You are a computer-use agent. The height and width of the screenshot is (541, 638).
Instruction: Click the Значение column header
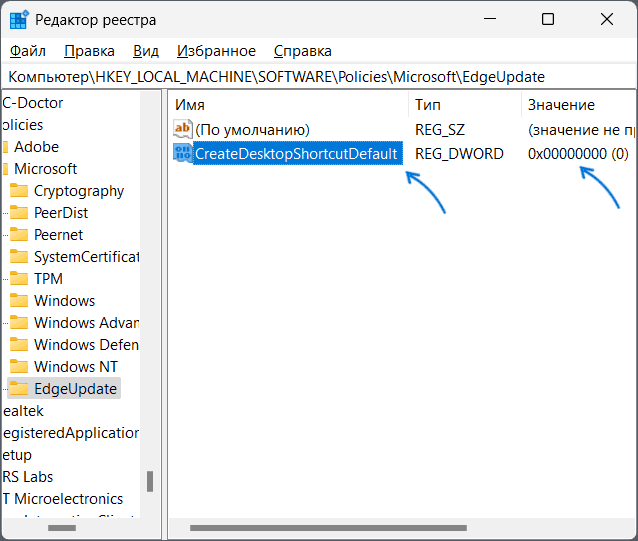click(561, 105)
